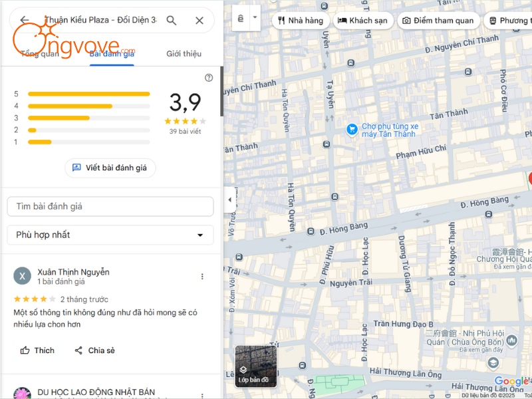Click the Chia sẻ share icon
The image size is (532, 399).
78,350
